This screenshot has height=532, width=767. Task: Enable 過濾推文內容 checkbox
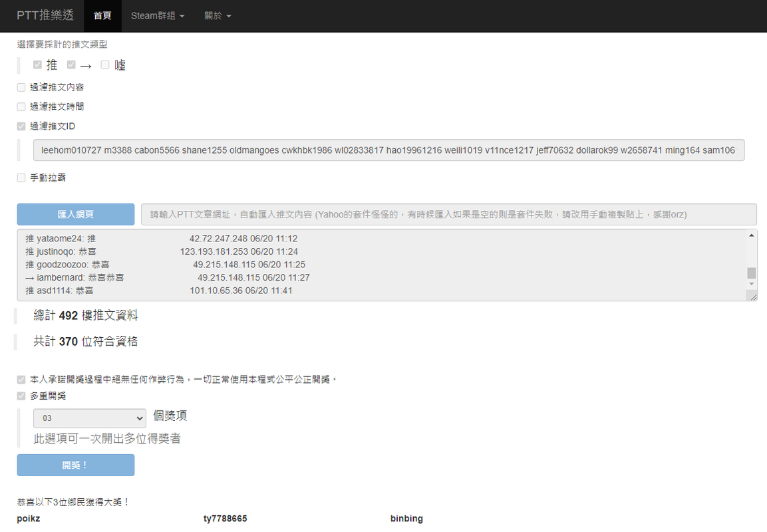pos(21,87)
